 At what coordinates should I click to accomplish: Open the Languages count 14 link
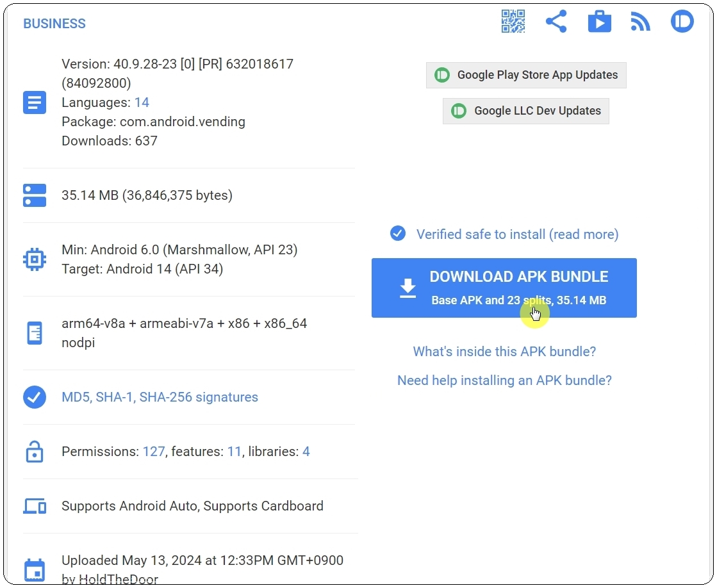pyautogui.click(x=142, y=102)
